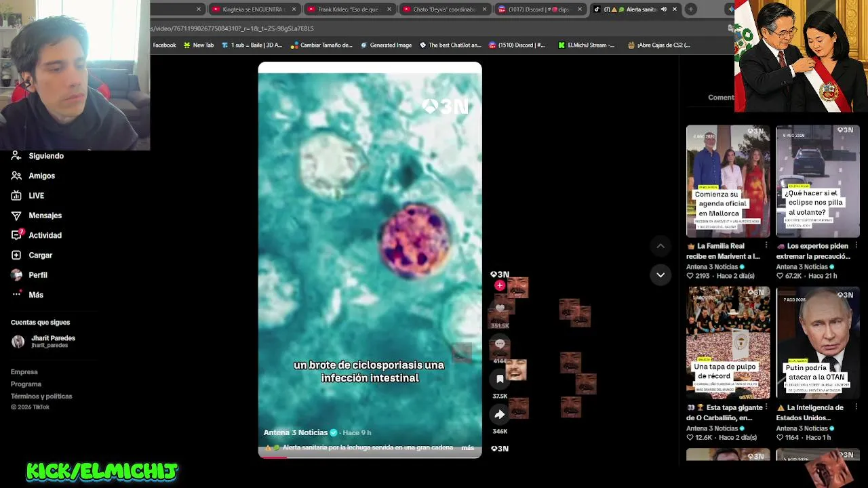Open the 'ELMichiJ Stream' Kick bookmark
Viewport: 868px width, 488px height.
[x=587, y=45]
